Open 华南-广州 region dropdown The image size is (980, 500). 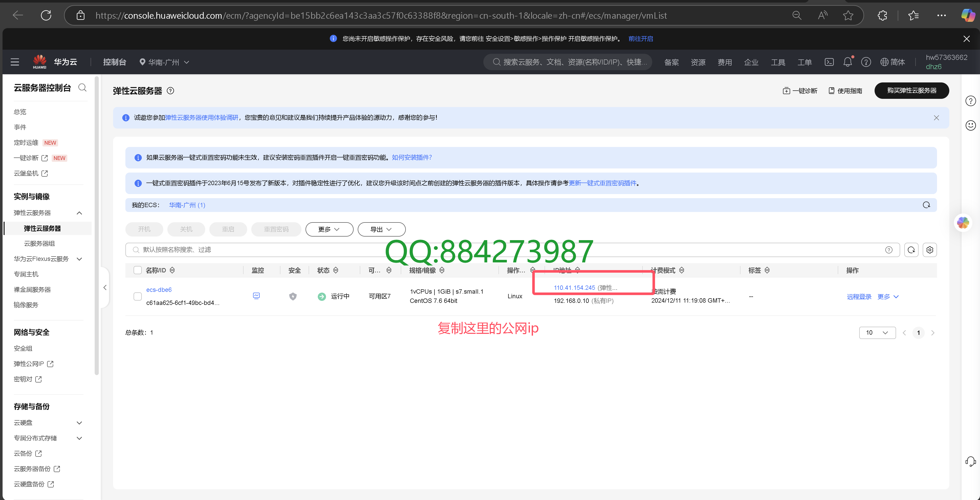[164, 62]
